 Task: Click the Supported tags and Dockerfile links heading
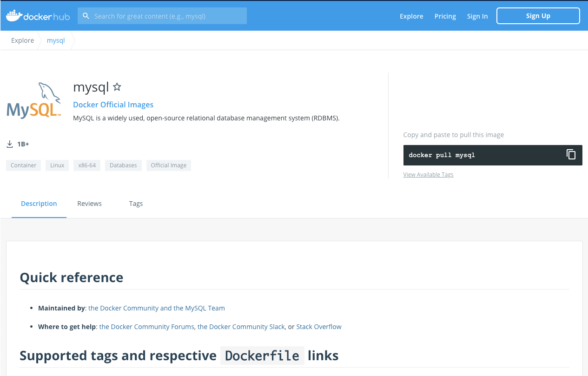point(179,356)
